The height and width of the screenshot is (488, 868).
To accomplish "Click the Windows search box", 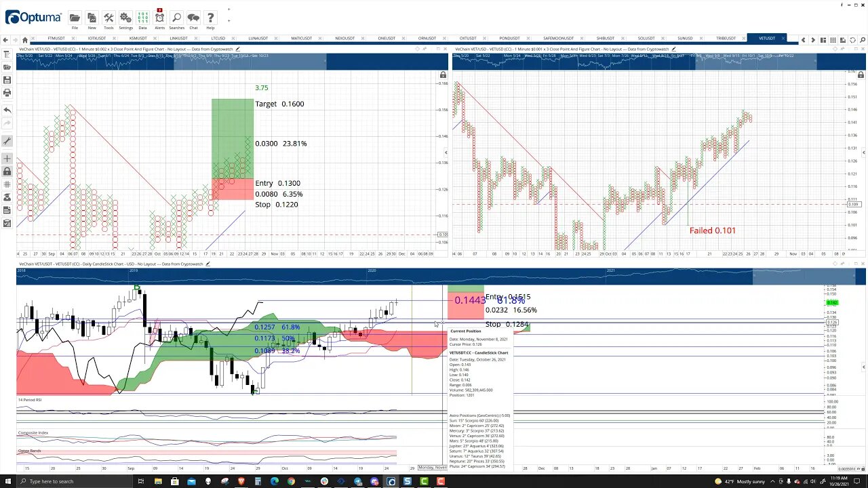I will pyautogui.click(x=76, y=481).
